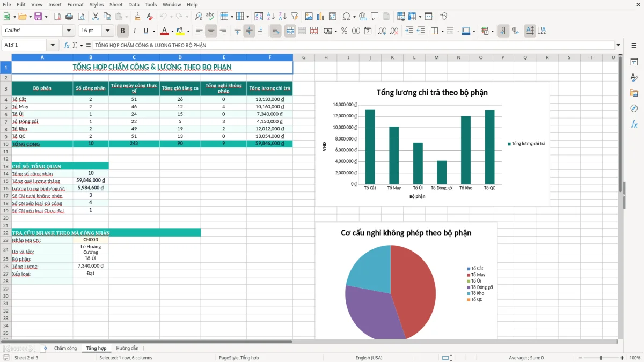
Task: Add decimal place icon
Action: tap(382, 31)
